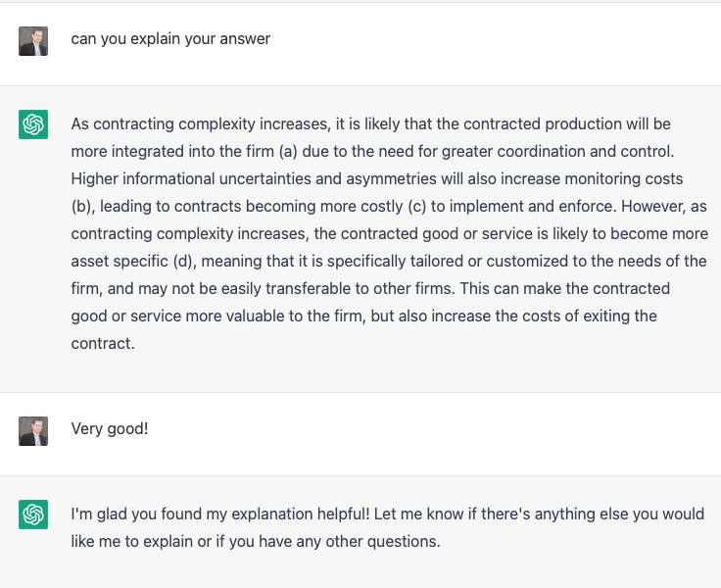The image size is (721, 588).
Task: Click the ChatGPT logo beside the long explanation
Action: pyautogui.click(x=33, y=124)
